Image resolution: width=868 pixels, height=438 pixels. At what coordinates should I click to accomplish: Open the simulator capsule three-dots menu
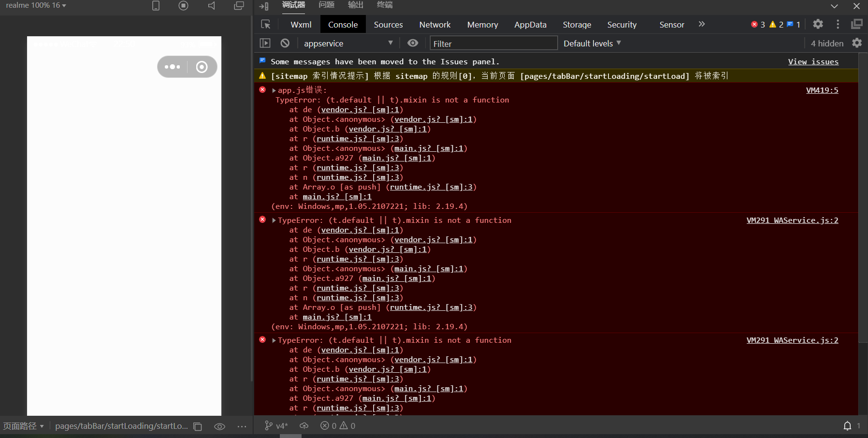coord(173,67)
